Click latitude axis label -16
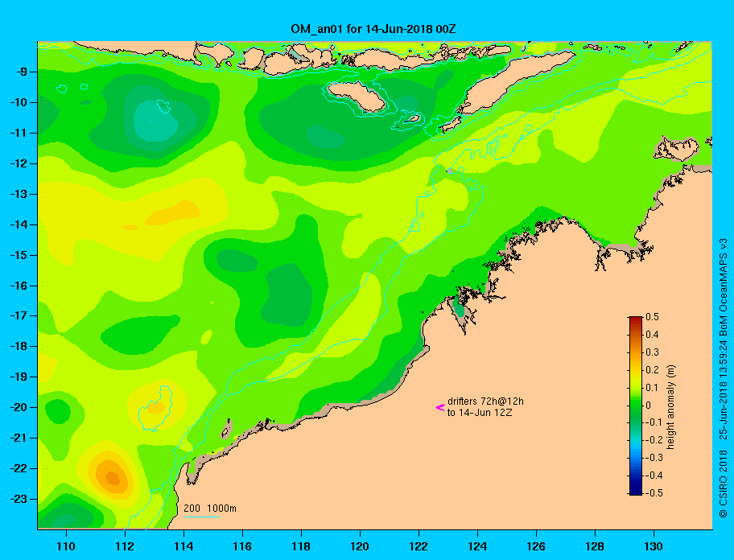The width and height of the screenshot is (734, 560). click(18, 286)
